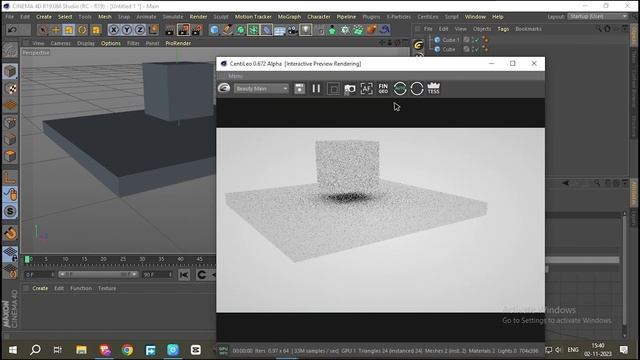Add a Cube primitive from toolbar

(214, 30)
